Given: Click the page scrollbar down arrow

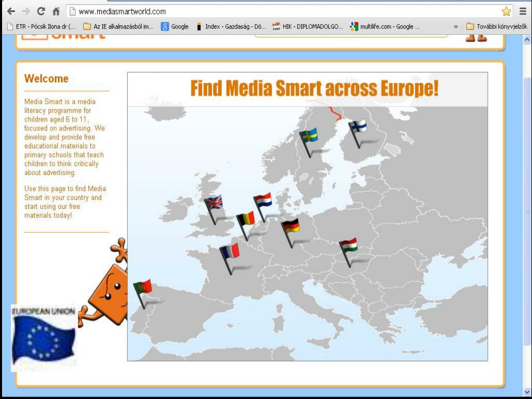Looking at the screenshot, I should [x=527, y=392].
